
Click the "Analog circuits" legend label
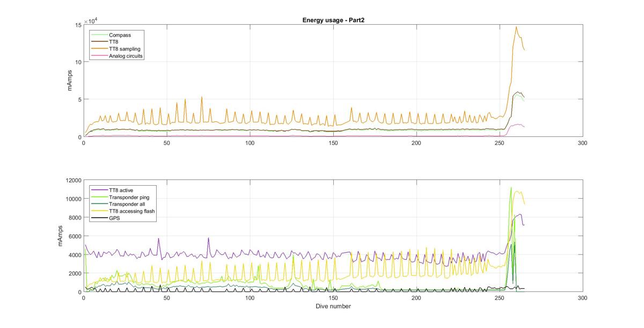coord(126,56)
